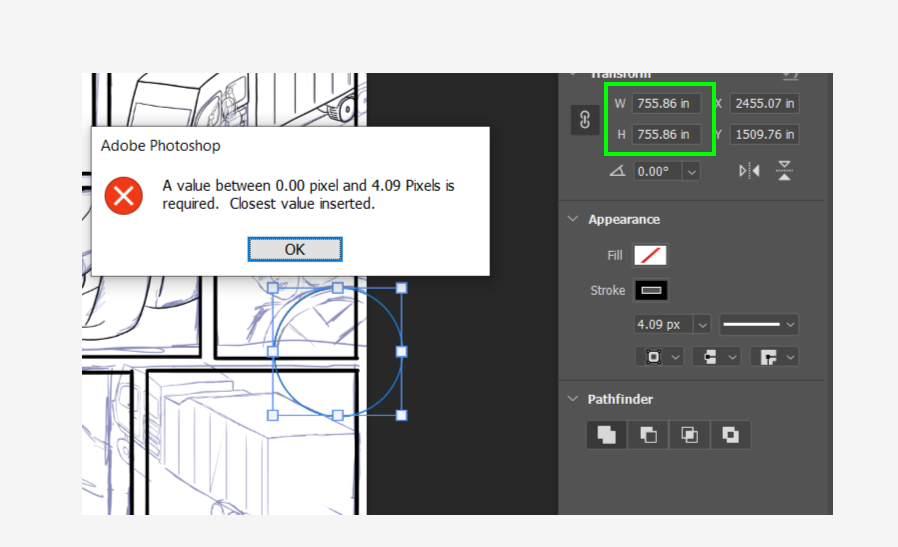Screen dimensions: 898x547
Task: Flip the shape vertically
Action: (x=785, y=171)
